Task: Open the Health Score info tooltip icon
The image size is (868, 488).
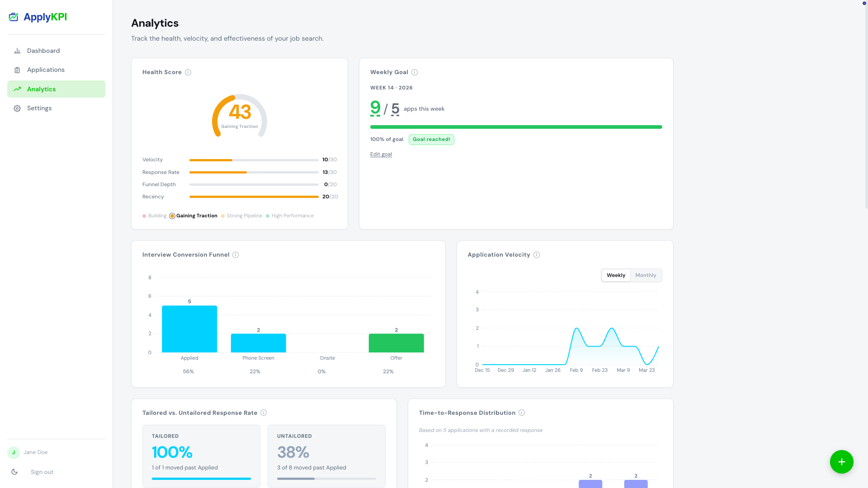Action: 188,72
